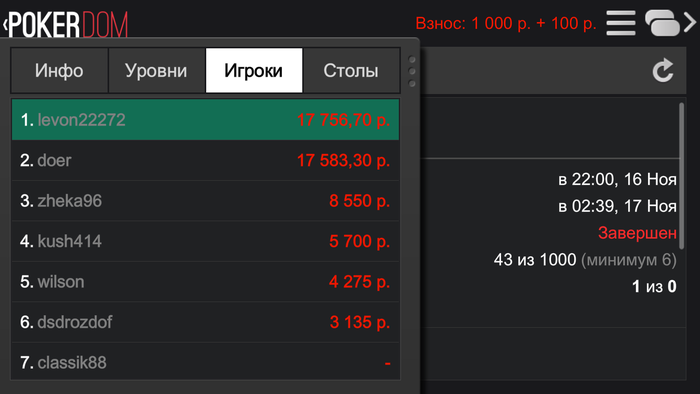
Task: Switch to the Инфо tab
Action: click(59, 71)
